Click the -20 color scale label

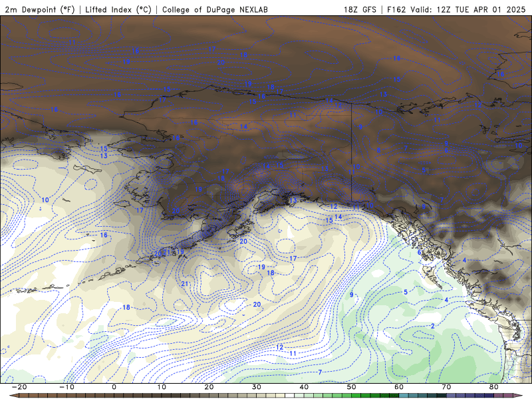pos(19,387)
